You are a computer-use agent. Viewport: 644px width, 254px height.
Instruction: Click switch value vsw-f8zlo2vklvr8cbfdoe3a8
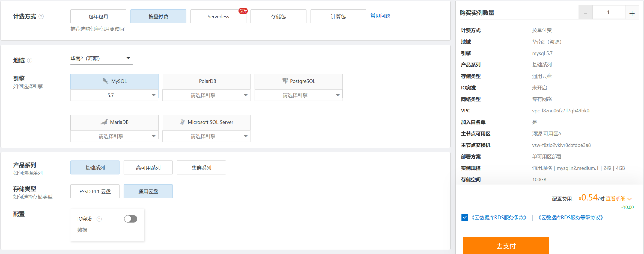tap(561, 145)
